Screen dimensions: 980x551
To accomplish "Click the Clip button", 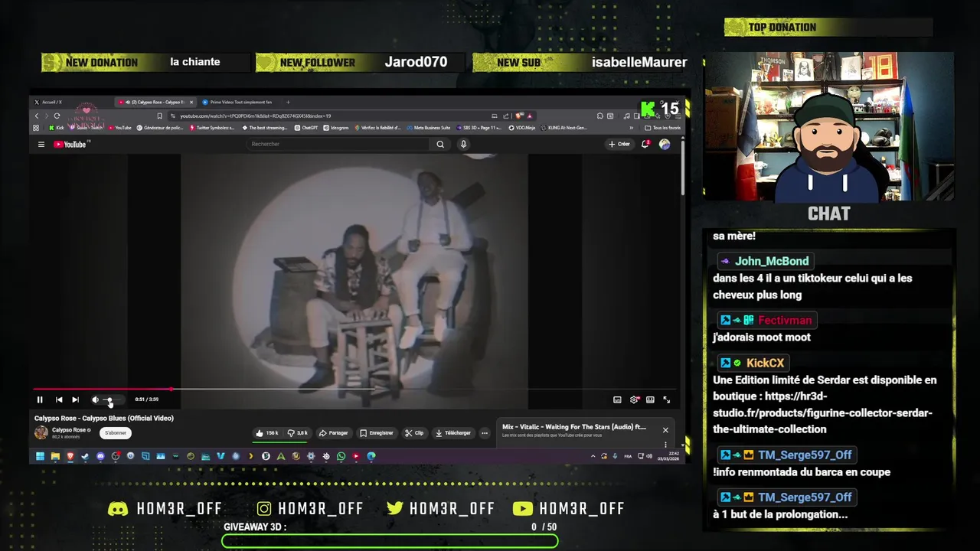I will [x=414, y=433].
